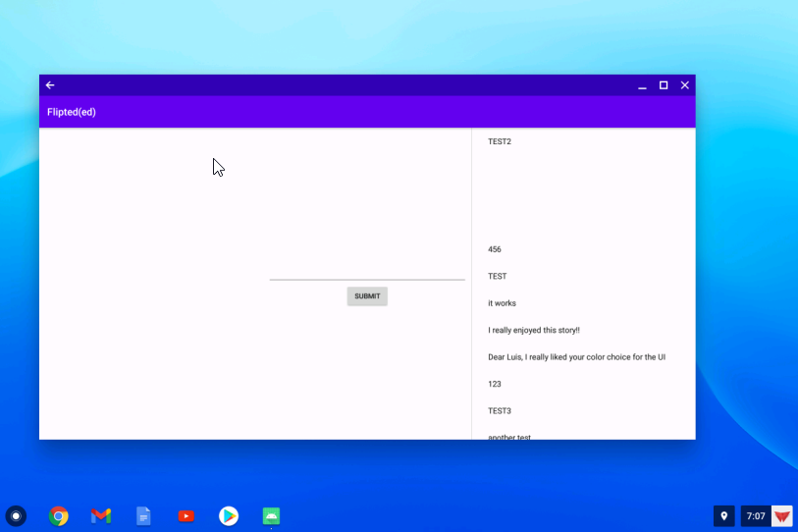Viewport: 798px width, 532px height.
Task: Open Gmail from the shelf
Action: click(101, 516)
